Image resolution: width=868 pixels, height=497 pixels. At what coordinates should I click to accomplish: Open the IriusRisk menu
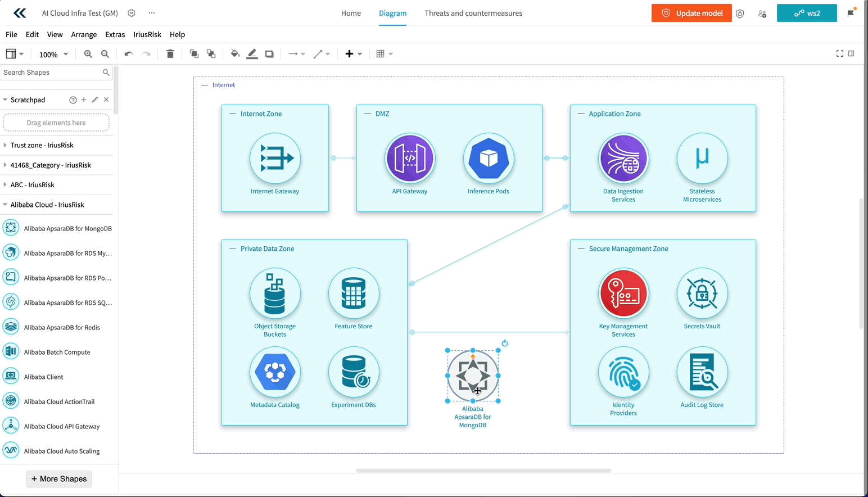147,34
